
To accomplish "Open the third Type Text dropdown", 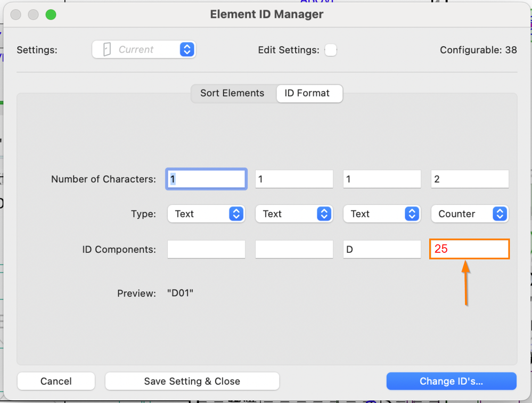I will 382,214.
